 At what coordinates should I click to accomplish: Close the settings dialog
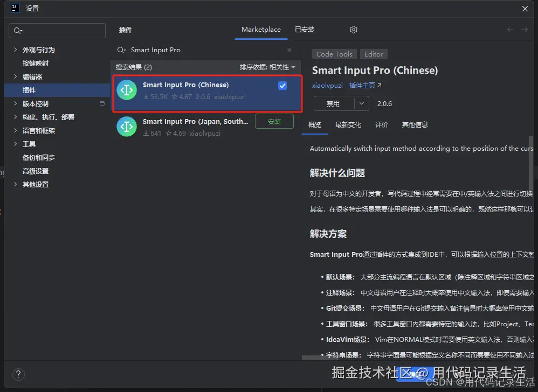point(525,9)
